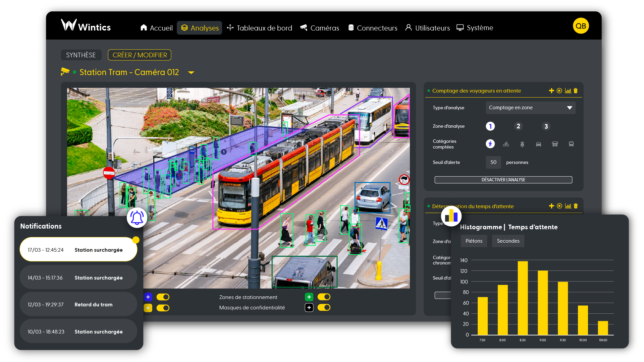The width and height of the screenshot is (644, 362).
Task: Open chart for Comptage des voyageurs analysis
Action: (x=568, y=91)
